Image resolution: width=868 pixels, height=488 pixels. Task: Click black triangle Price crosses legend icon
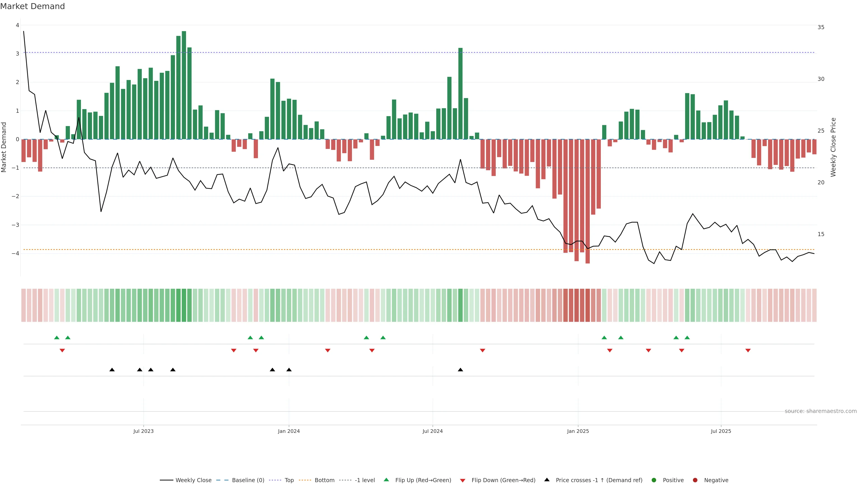pyautogui.click(x=547, y=480)
